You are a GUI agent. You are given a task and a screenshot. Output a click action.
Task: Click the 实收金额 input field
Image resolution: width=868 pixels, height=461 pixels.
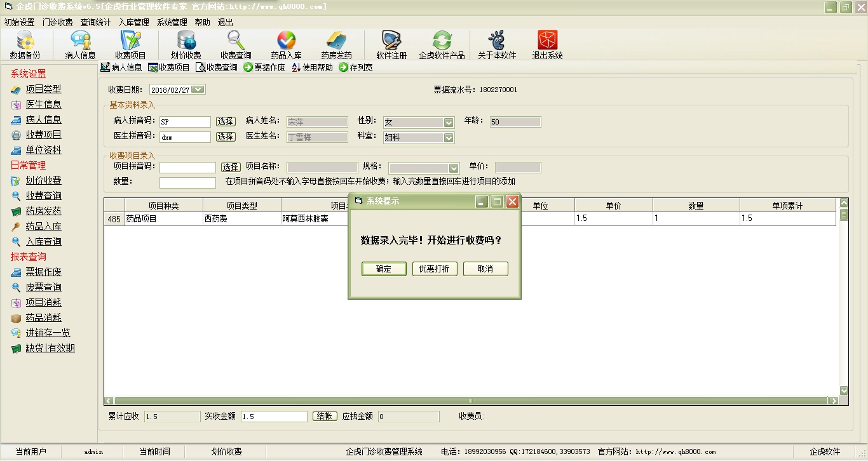[x=274, y=417]
